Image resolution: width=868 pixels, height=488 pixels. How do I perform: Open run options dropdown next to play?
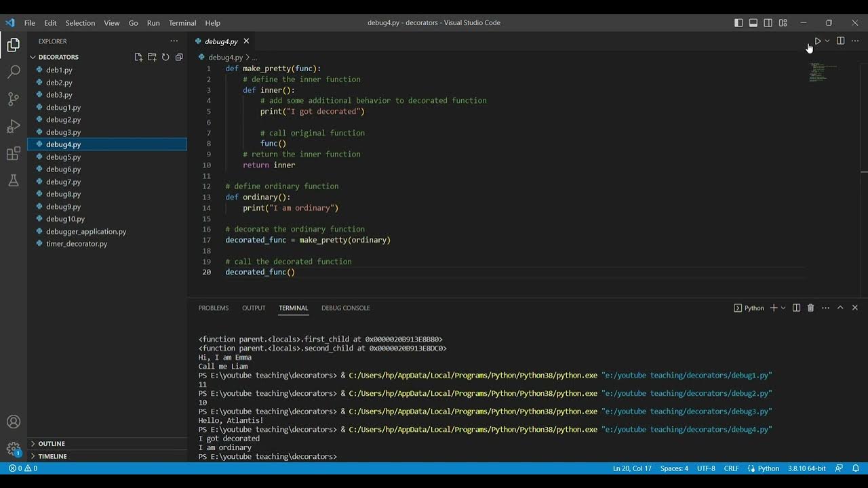827,41
